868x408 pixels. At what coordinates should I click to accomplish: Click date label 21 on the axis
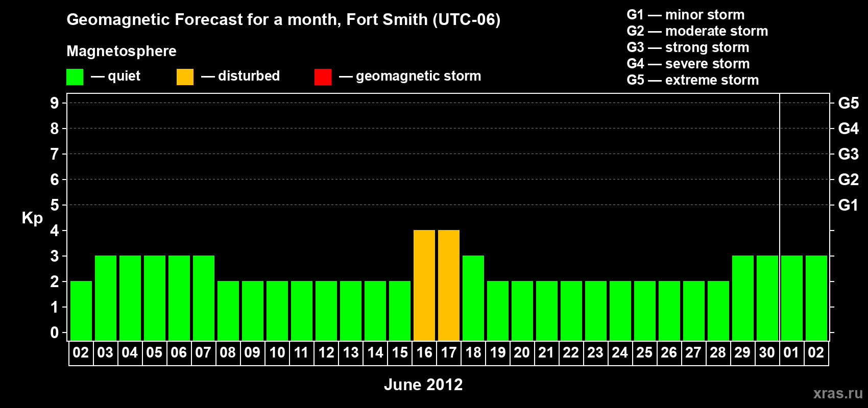pyautogui.click(x=546, y=352)
